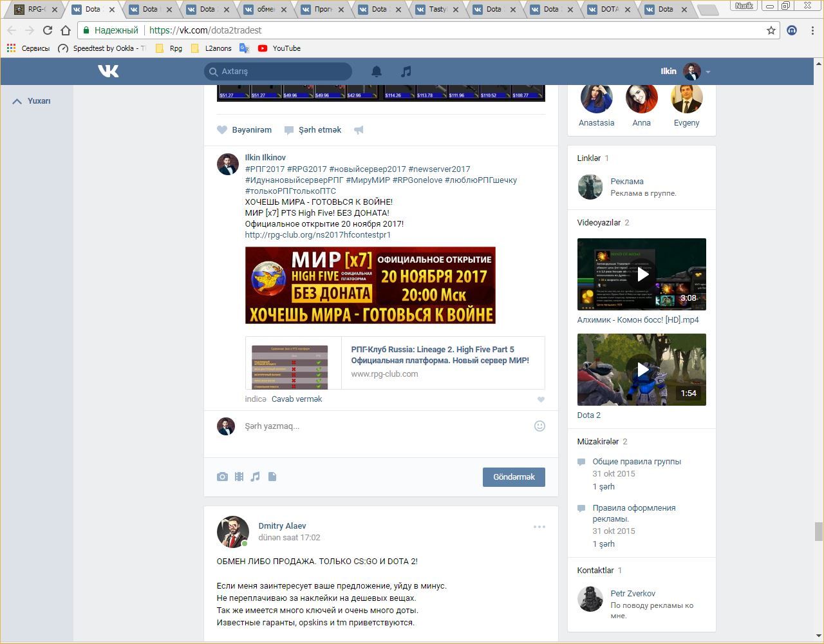Go to browser home icon

pyautogui.click(x=65, y=30)
